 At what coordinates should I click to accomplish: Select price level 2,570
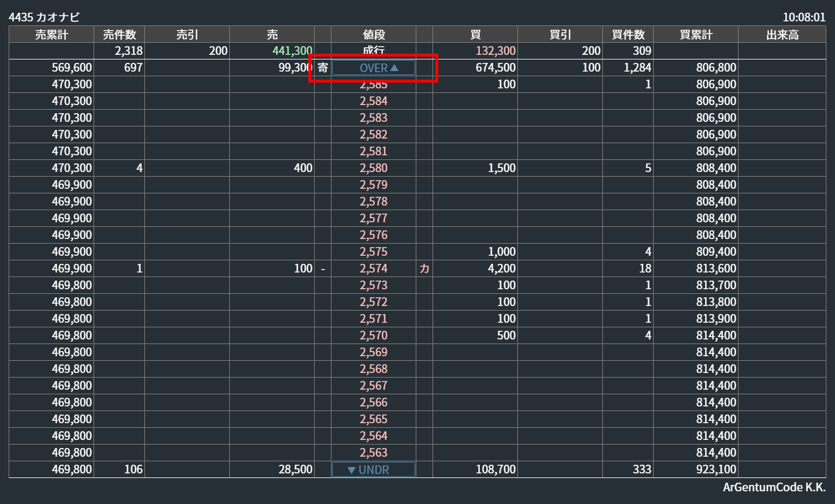(x=374, y=335)
